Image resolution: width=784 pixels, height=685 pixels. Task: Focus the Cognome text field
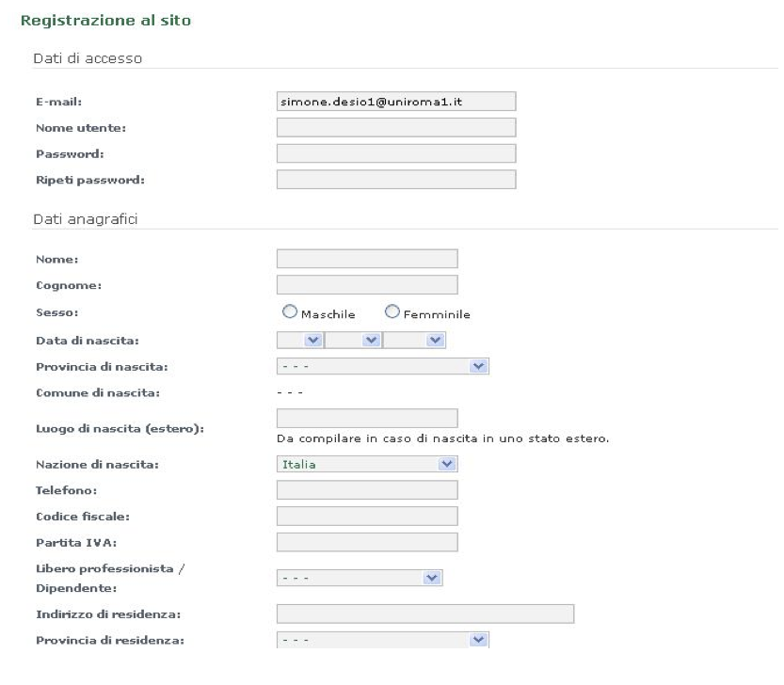pyautogui.click(x=367, y=285)
